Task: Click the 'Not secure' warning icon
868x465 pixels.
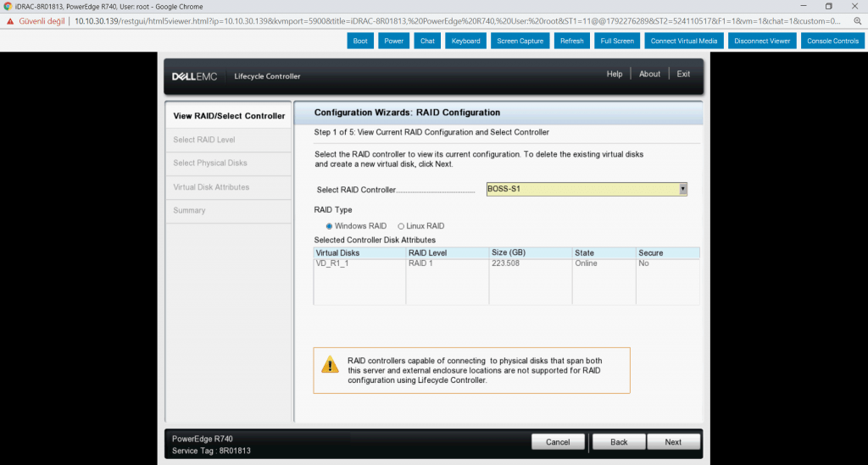Action: click(10, 20)
